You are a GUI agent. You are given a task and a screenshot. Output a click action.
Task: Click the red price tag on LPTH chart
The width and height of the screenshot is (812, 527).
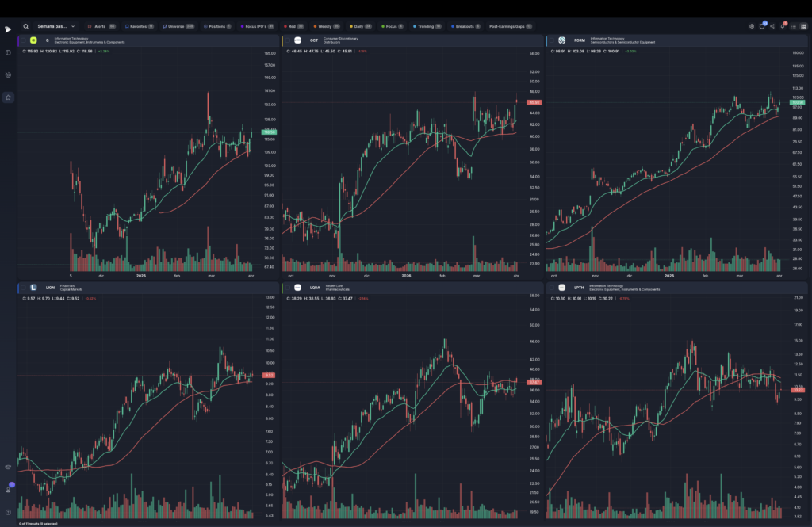click(798, 390)
